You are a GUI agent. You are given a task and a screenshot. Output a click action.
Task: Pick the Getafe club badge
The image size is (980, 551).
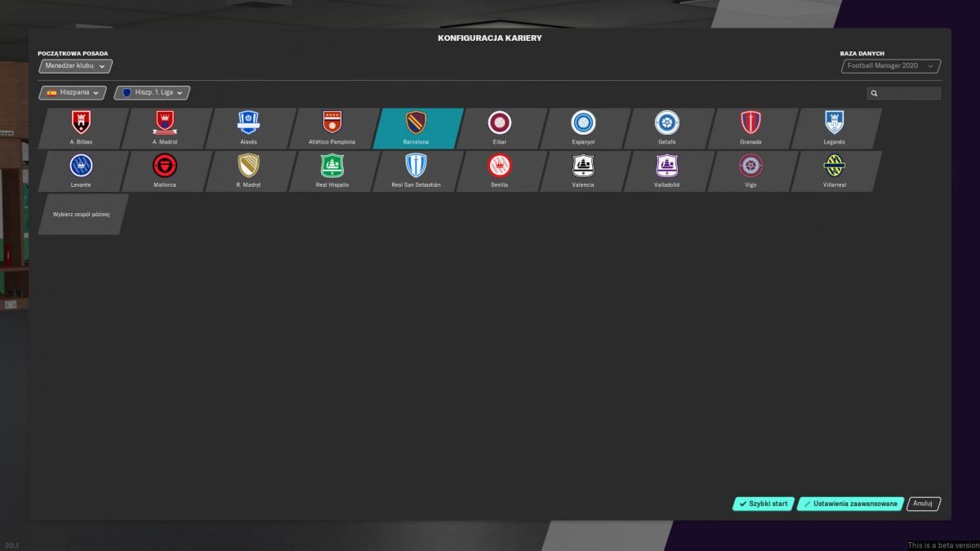click(x=667, y=122)
